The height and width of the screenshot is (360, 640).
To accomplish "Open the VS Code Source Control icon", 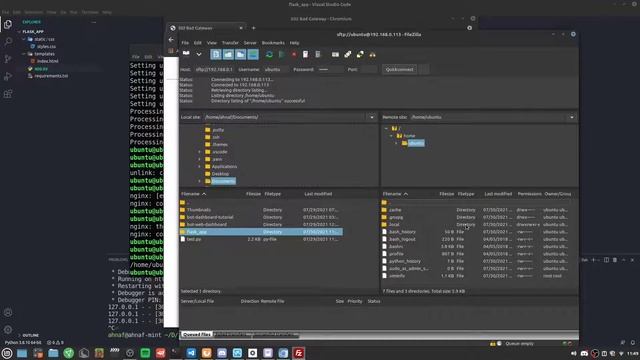I will (8, 59).
